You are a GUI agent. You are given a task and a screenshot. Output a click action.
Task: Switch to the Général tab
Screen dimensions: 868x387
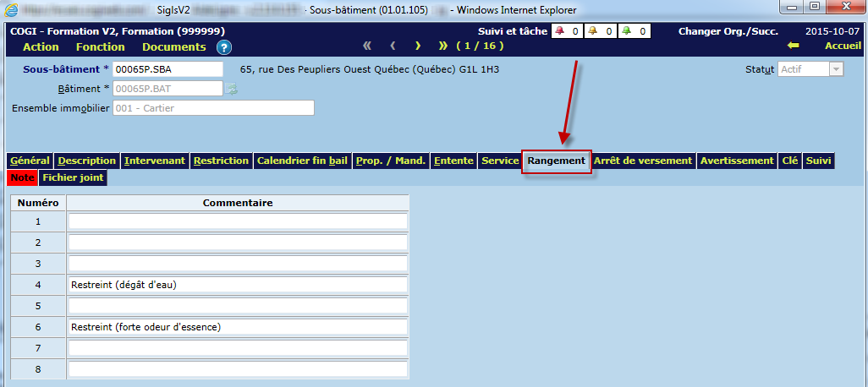pos(30,161)
